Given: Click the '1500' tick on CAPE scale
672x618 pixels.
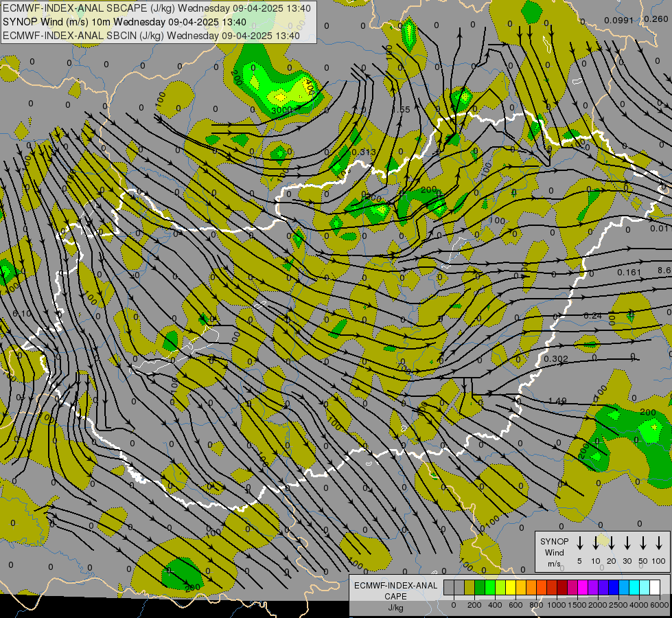Looking at the screenshot, I should (577, 605).
